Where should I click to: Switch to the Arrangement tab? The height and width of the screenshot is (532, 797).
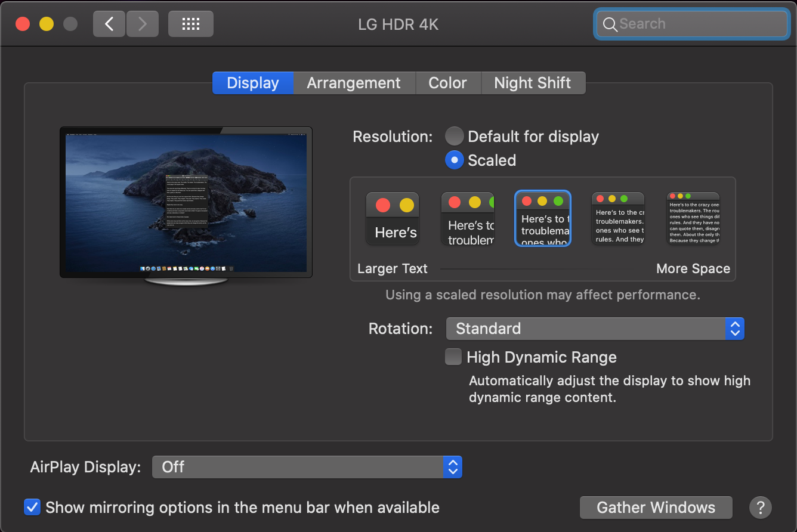354,83
